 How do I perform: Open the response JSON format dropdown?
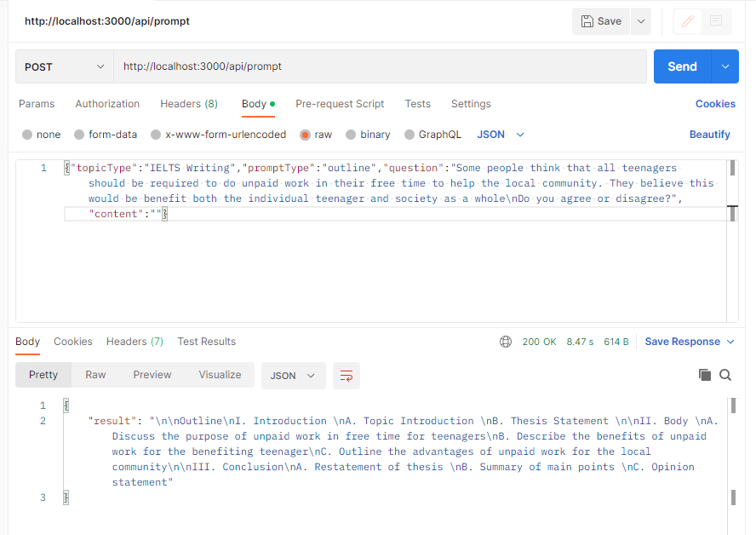(x=293, y=376)
